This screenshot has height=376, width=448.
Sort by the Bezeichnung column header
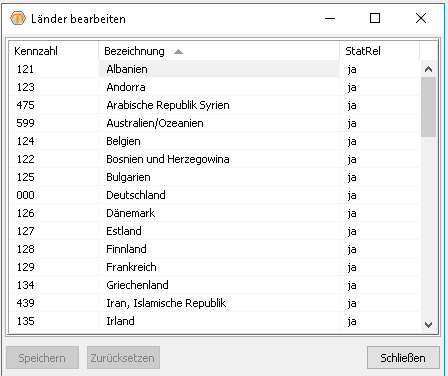(x=219, y=51)
